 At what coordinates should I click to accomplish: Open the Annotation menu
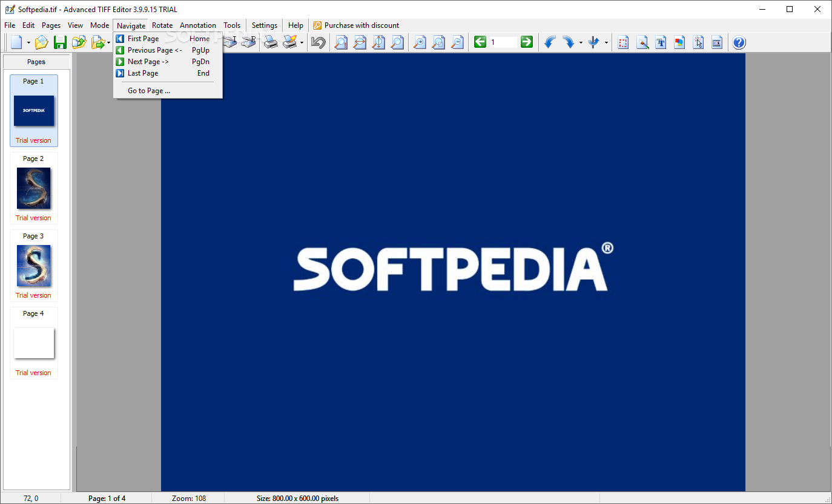click(x=198, y=25)
